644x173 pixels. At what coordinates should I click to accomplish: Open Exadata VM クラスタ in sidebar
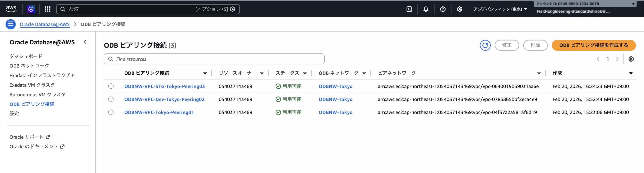pos(32,85)
